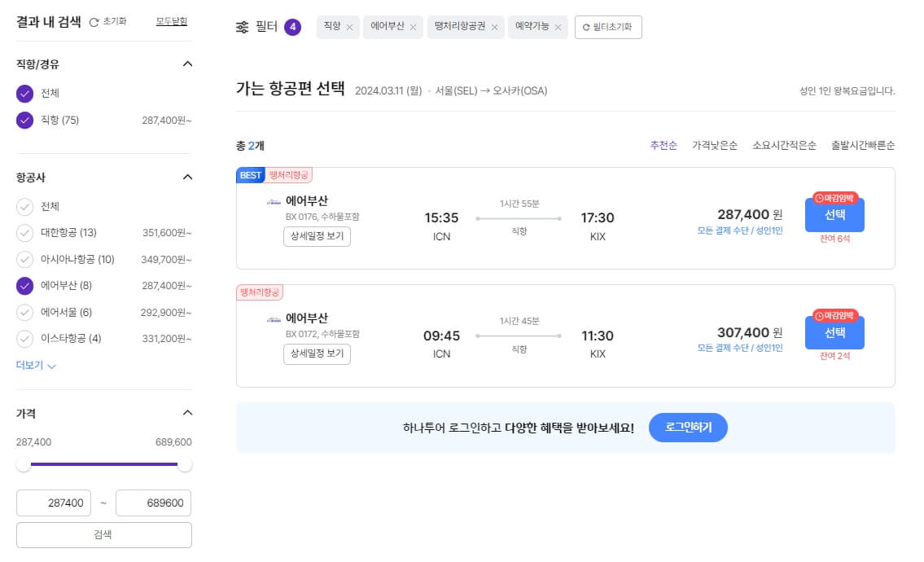The height and width of the screenshot is (562, 924).
Task: Remove the 직항 filter chip
Action: click(351, 27)
